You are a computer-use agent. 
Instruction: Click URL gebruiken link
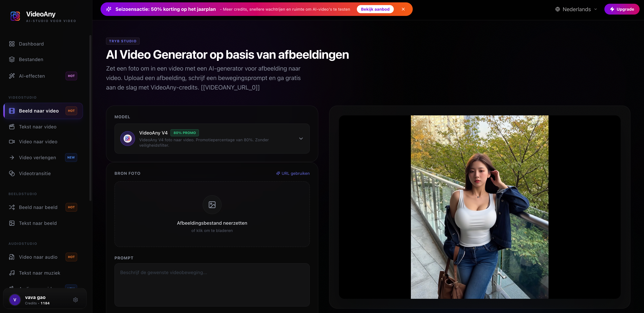point(293,173)
